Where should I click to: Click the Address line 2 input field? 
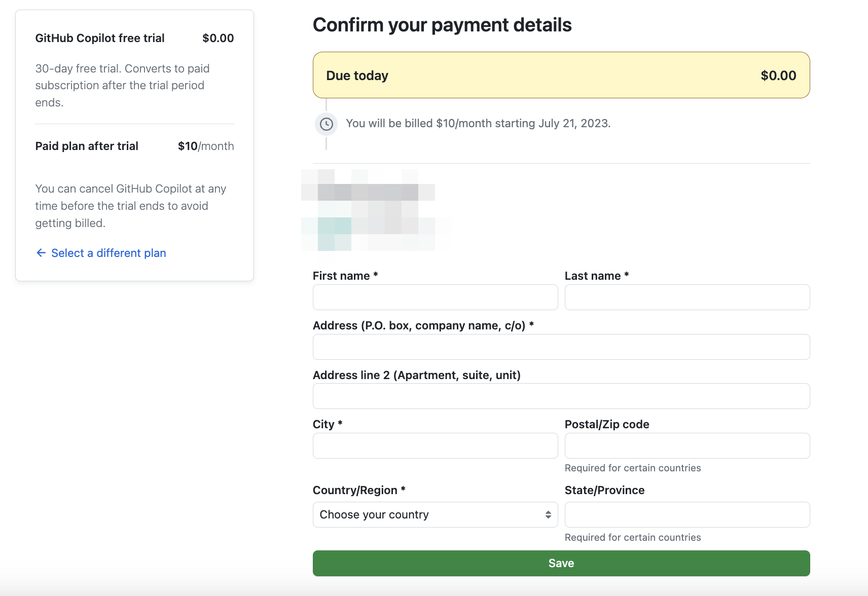click(561, 396)
